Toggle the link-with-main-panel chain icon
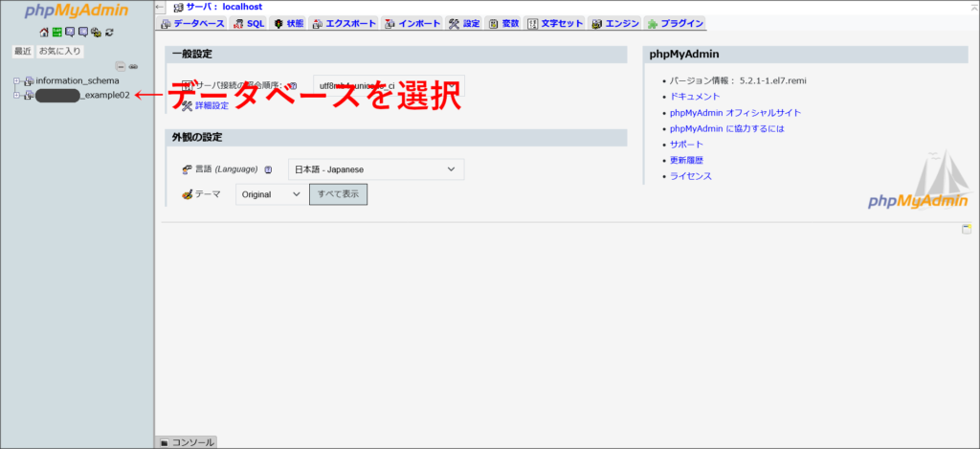 [x=133, y=66]
